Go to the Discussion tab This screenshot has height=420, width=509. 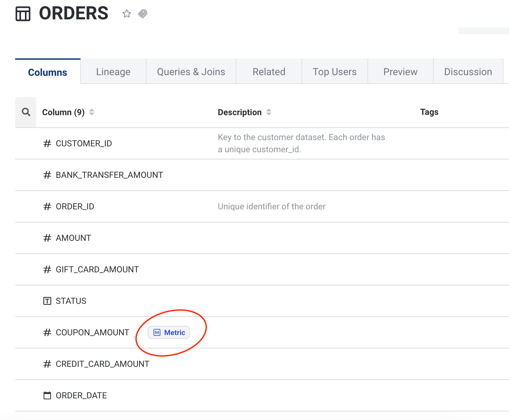tap(468, 72)
